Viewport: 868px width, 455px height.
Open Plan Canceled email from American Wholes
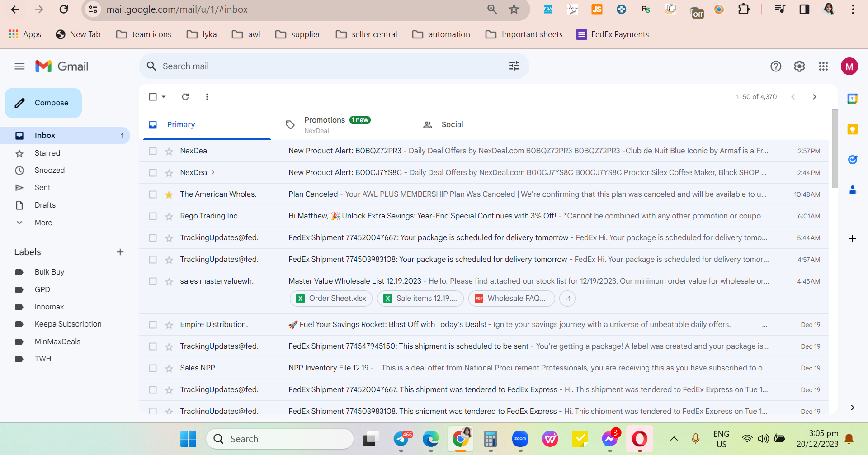pos(484,194)
